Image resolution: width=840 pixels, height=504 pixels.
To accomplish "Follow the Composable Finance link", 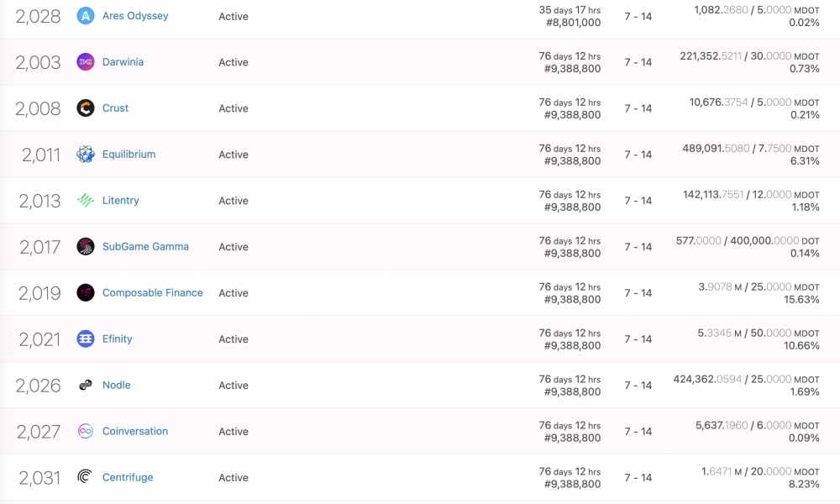I will coord(152,292).
